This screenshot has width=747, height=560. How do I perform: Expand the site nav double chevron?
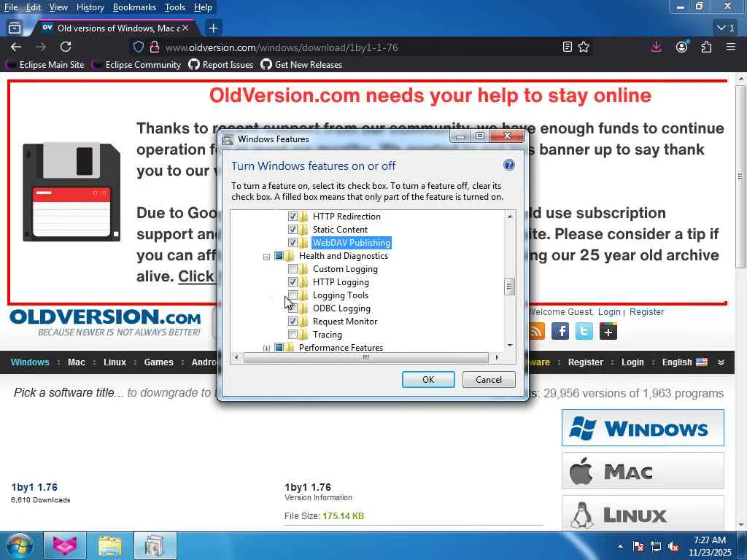coord(721,362)
